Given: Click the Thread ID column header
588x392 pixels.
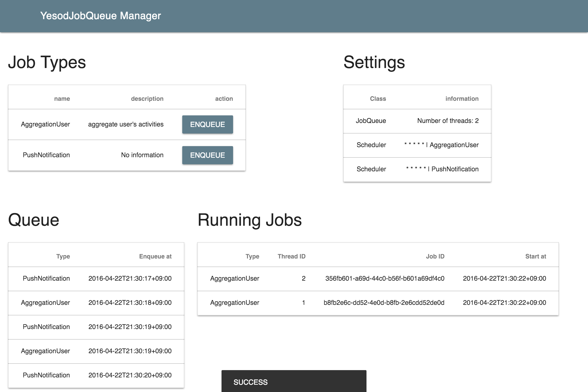Looking at the screenshot, I should tap(291, 256).
